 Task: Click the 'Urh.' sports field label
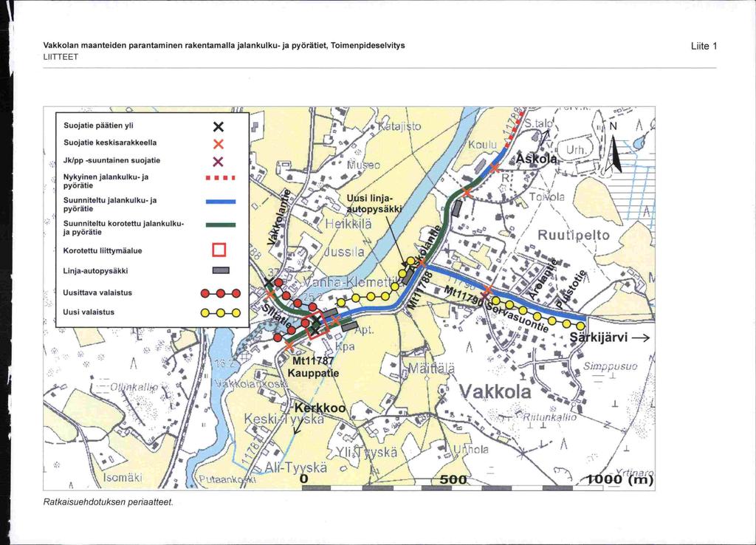click(x=575, y=151)
